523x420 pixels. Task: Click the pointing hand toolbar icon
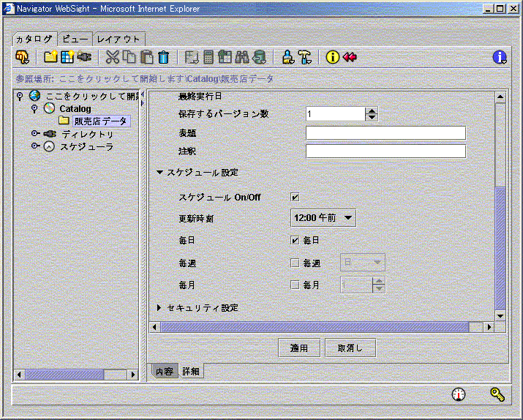click(23, 57)
